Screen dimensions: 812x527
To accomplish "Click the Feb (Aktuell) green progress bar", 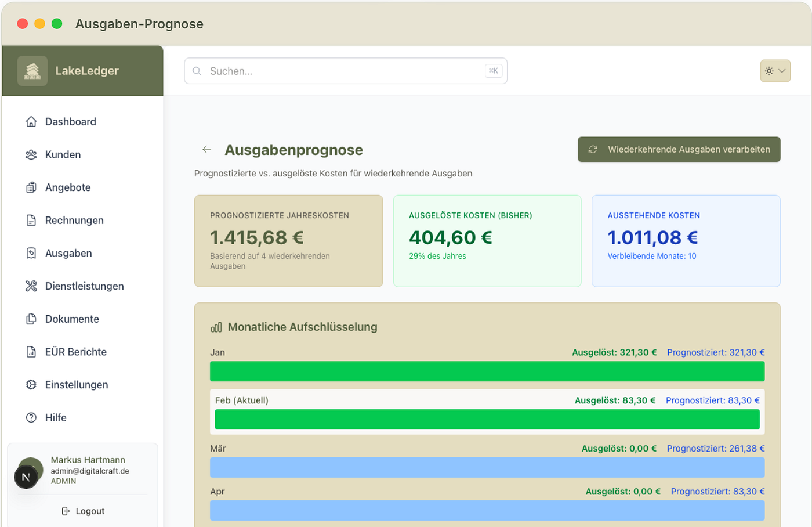I will coord(487,420).
